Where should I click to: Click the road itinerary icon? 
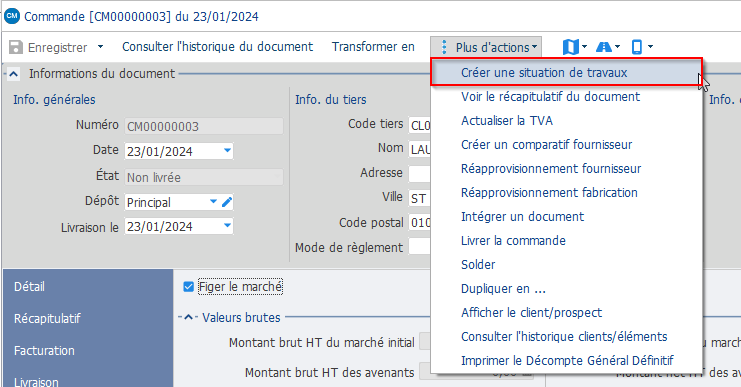coord(603,47)
